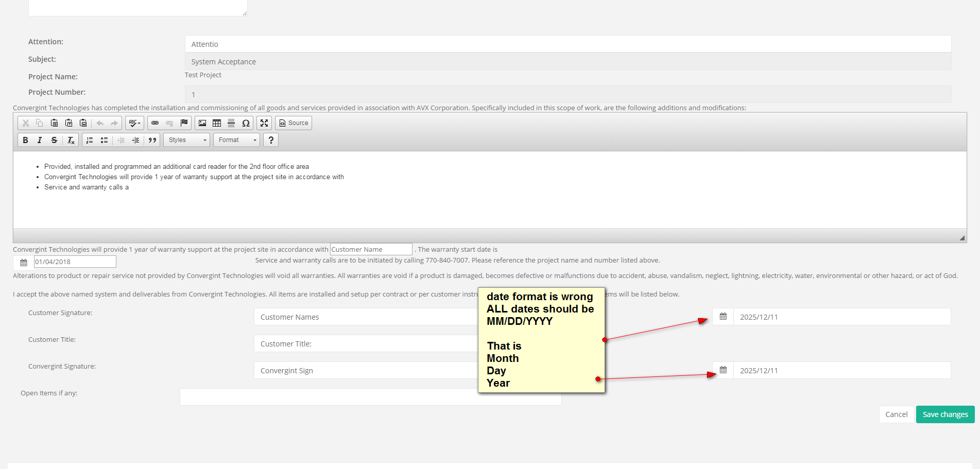Screen dimensions: 980x469
Task: Toggle strikethrough formatting
Action: coord(54,140)
